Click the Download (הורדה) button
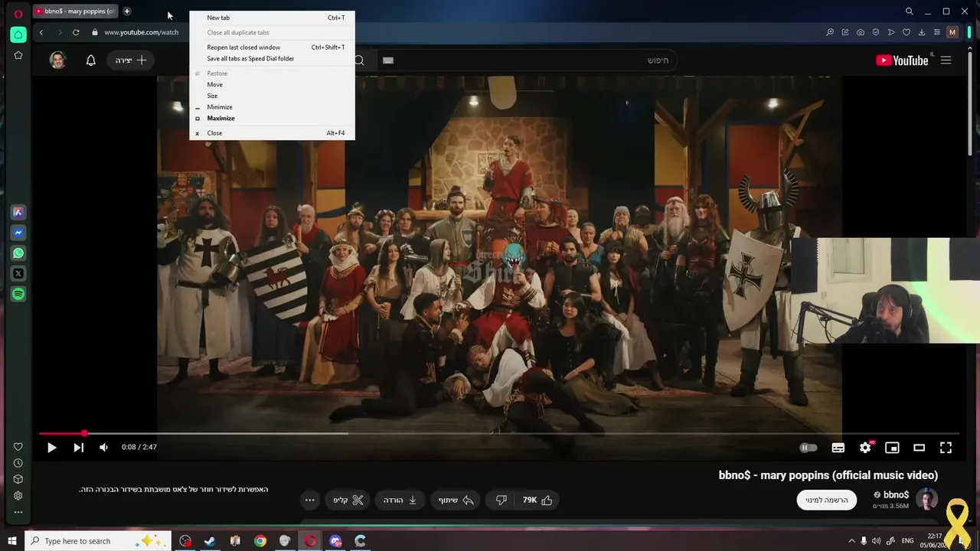 400,500
